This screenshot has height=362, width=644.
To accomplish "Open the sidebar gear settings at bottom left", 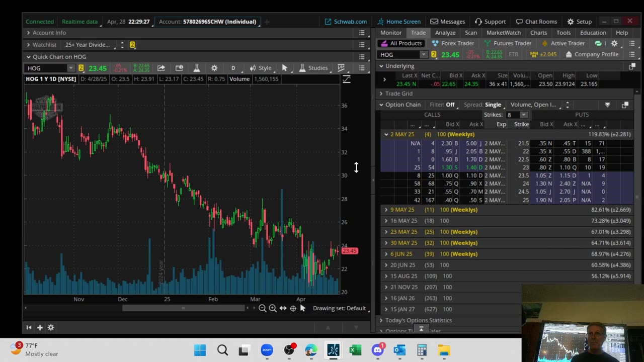I will click(x=51, y=327).
